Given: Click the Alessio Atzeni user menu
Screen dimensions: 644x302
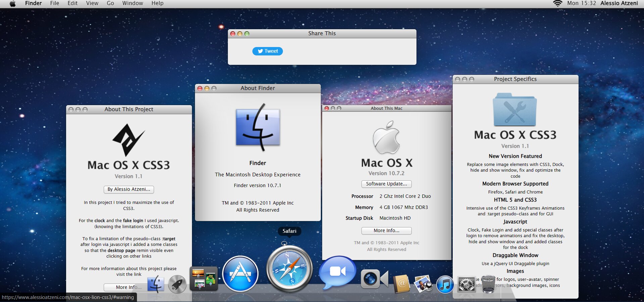Looking at the screenshot, I should pyautogui.click(x=619, y=3).
